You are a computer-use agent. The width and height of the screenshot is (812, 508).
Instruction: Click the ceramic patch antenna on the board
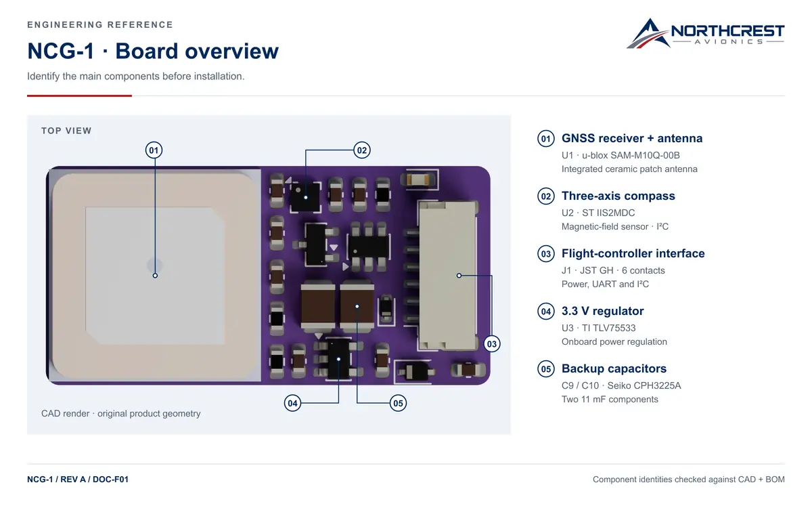[x=155, y=275]
